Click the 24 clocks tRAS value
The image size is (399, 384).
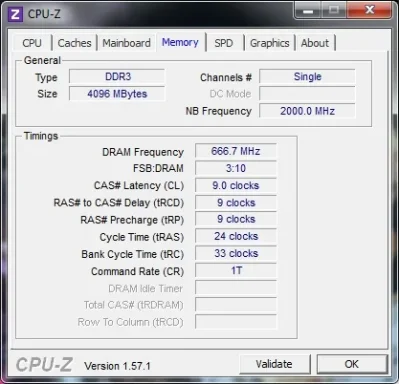pos(236,236)
